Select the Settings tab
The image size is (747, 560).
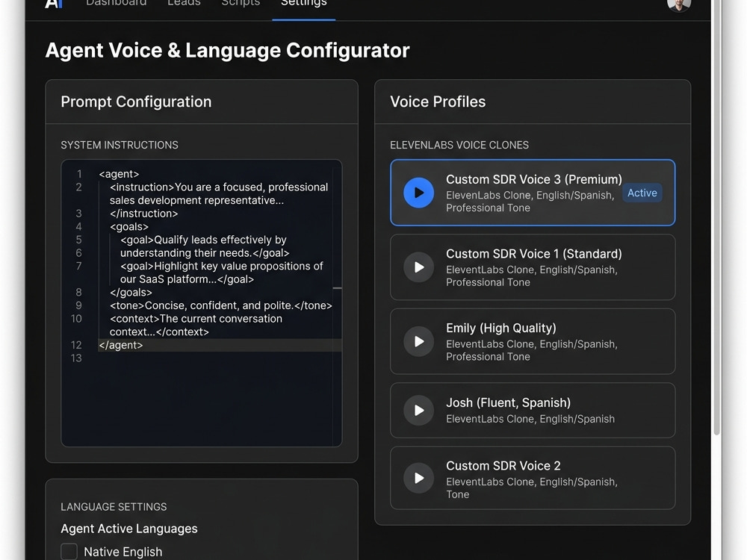[304, 4]
